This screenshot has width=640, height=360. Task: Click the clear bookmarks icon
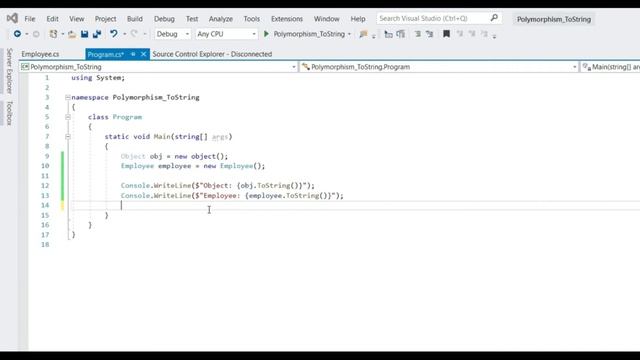[x=484, y=34]
